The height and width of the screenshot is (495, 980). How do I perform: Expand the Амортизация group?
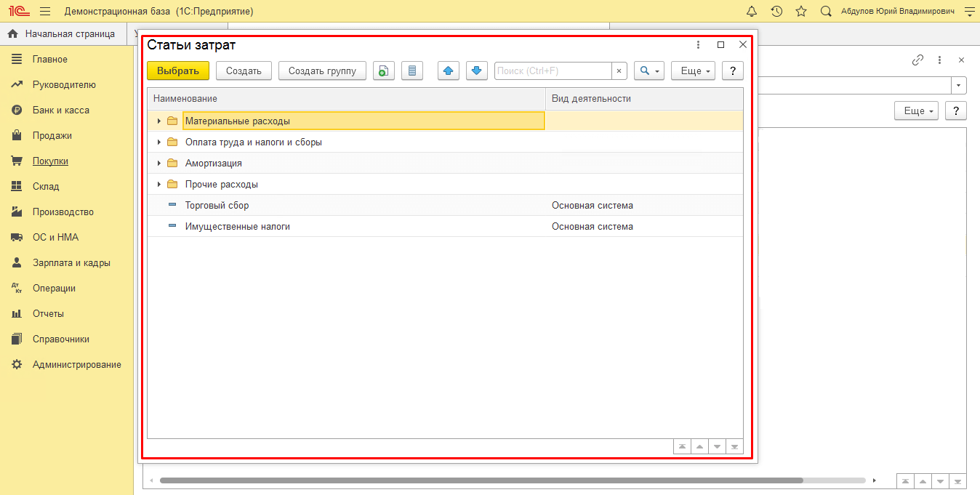click(159, 164)
